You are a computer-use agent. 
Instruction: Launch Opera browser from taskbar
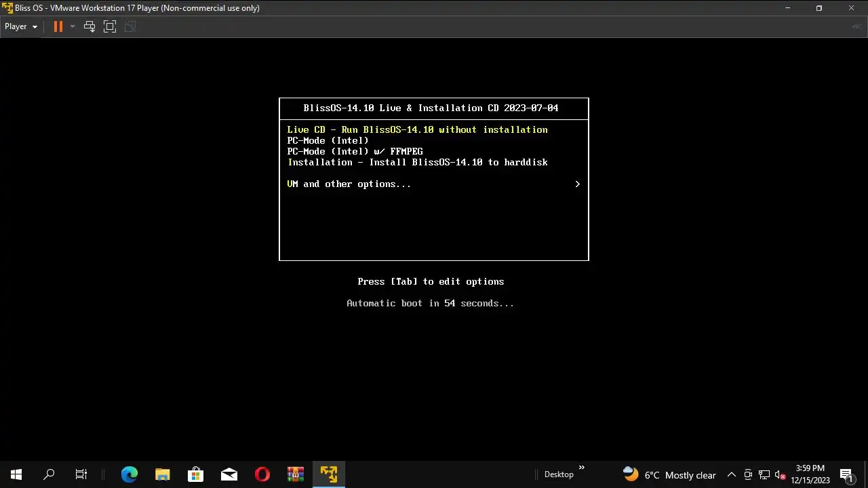(262, 474)
